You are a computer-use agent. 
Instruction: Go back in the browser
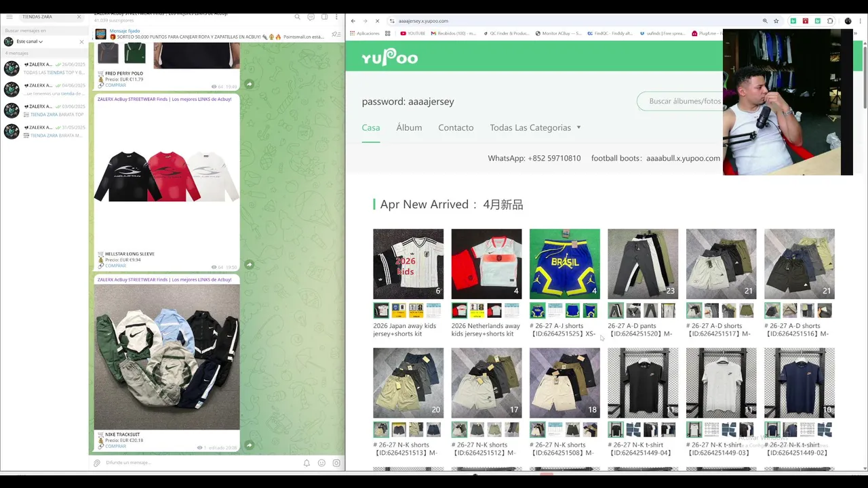click(353, 21)
